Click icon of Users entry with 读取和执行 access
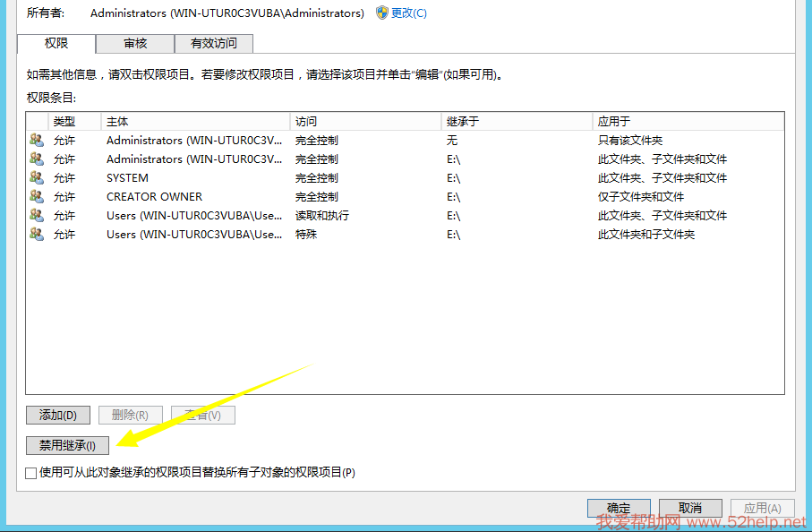This screenshot has height=532, width=812. pyautogui.click(x=36, y=215)
